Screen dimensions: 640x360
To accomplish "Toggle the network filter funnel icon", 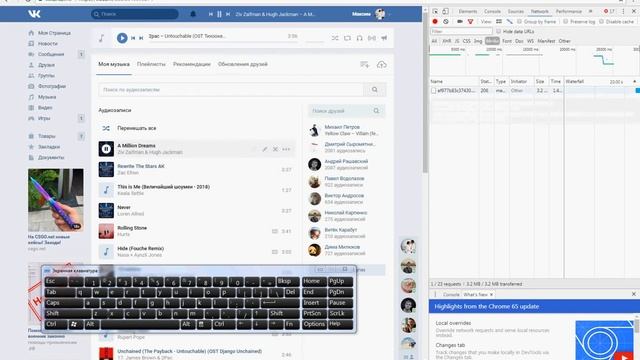I will pos(470,21).
